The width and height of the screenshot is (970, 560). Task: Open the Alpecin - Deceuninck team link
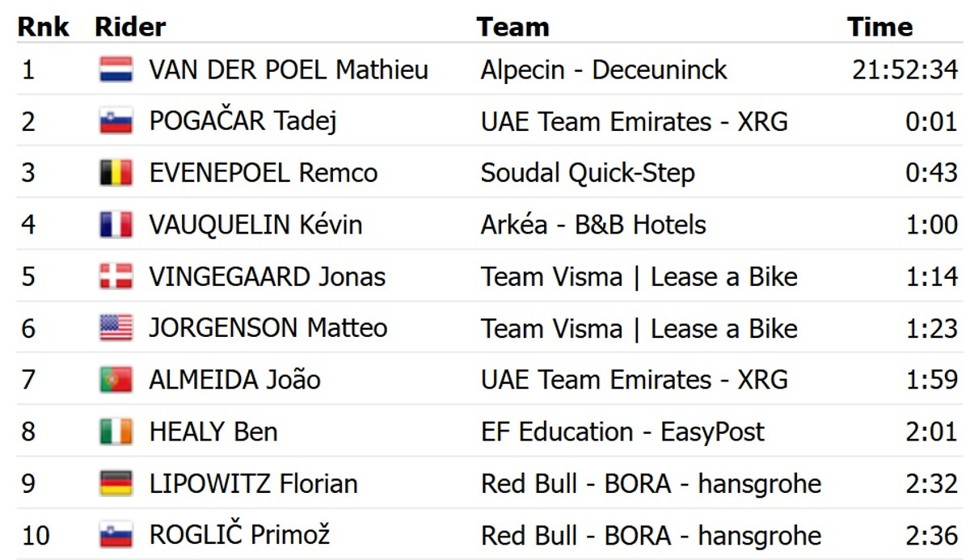pyautogui.click(x=604, y=69)
